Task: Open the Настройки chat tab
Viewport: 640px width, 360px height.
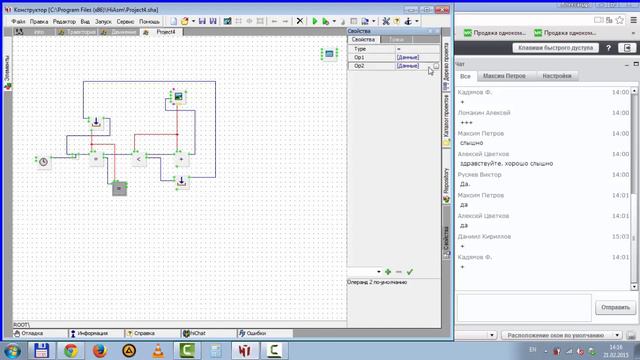Action: click(x=557, y=76)
